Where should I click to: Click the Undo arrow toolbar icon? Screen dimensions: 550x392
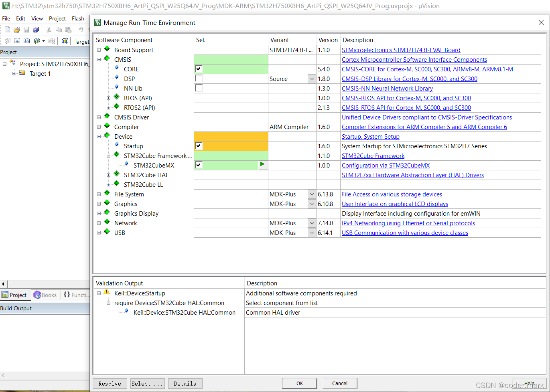point(81,30)
